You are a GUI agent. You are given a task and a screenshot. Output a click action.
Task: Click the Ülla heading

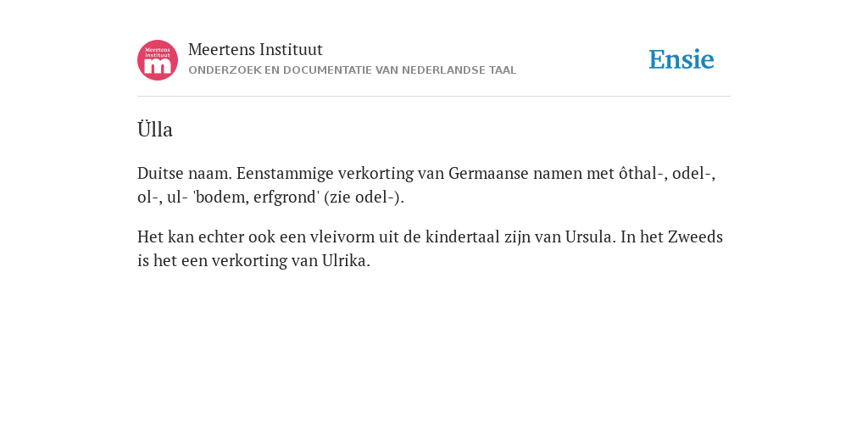pyautogui.click(x=155, y=130)
